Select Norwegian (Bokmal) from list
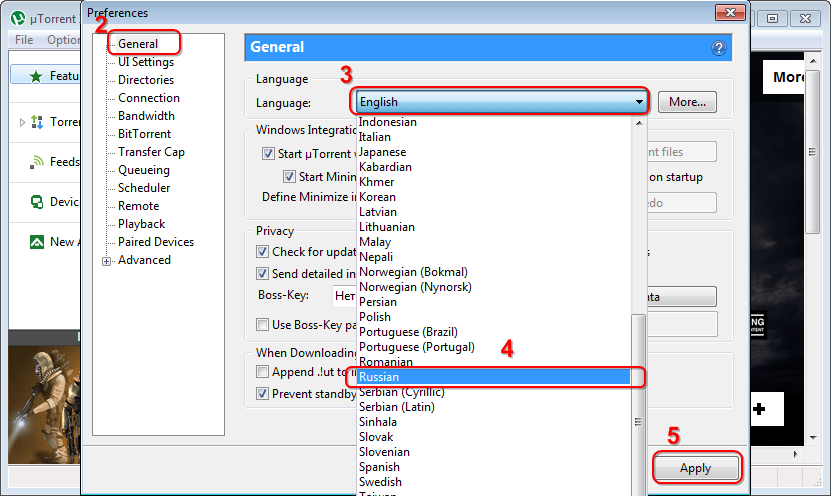The width and height of the screenshot is (831, 496). tap(494, 272)
